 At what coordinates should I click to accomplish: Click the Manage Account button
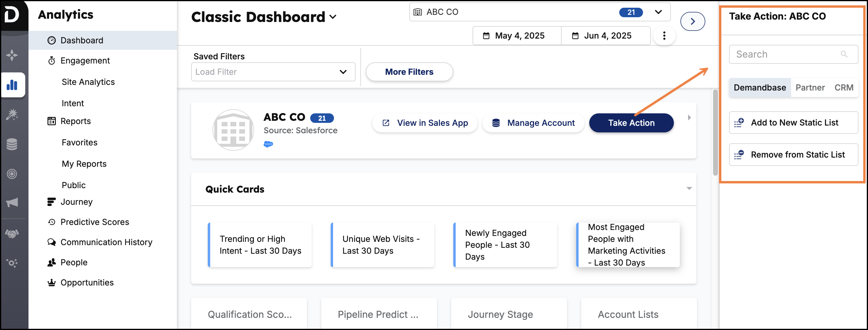[533, 123]
